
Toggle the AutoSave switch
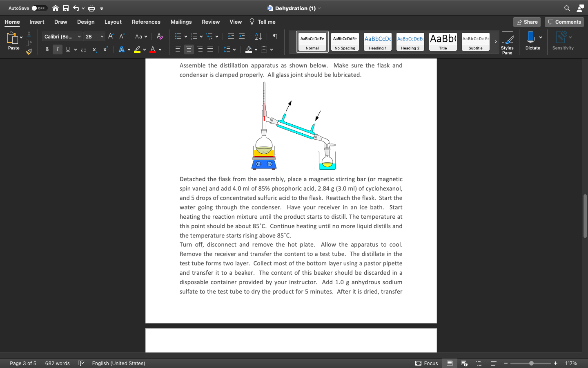(39, 8)
